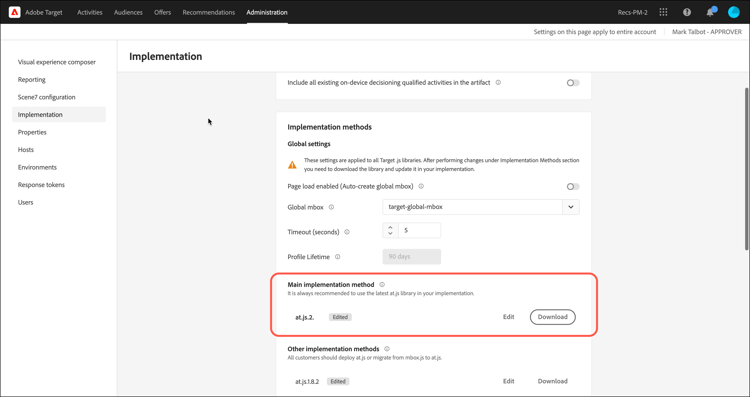Click Adobe Target product name
The image size is (750, 397).
44,12
